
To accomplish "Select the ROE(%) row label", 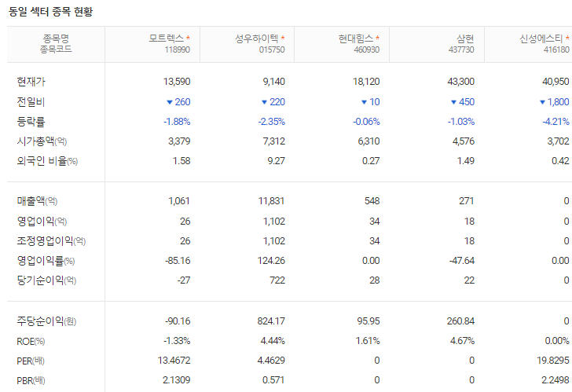I will pos(31,341).
